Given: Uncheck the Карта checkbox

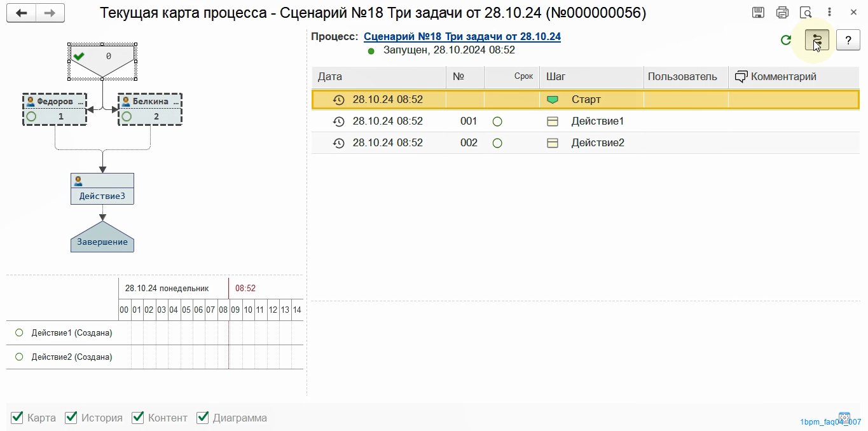Looking at the screenshot, I should [x=17, y=418].
